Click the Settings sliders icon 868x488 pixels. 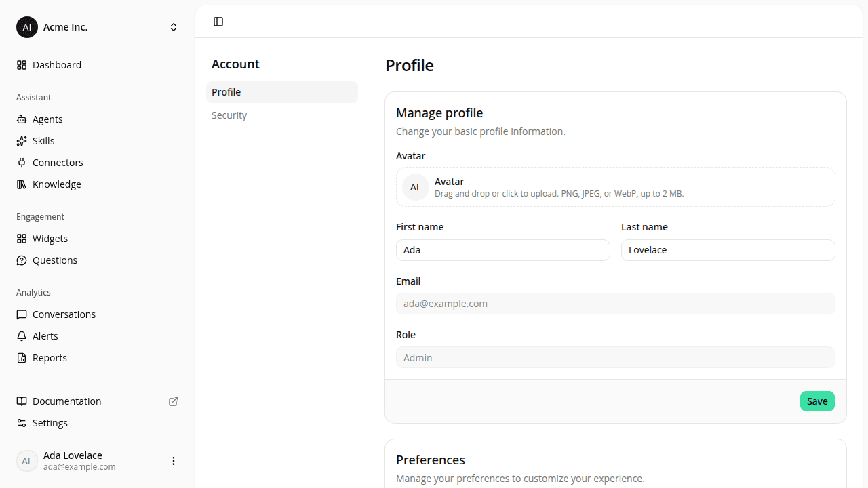(x=22, y=423)
